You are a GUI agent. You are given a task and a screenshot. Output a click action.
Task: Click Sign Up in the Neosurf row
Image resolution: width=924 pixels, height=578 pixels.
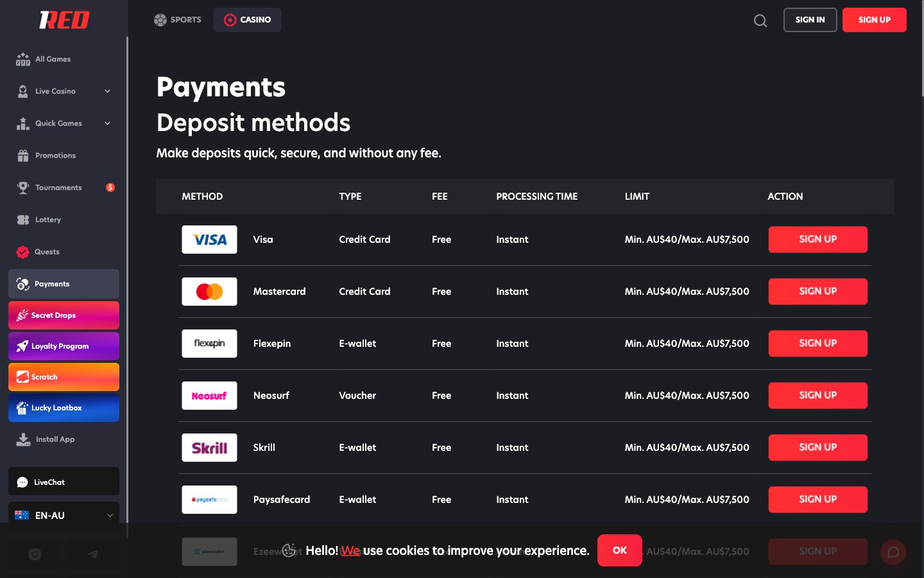[818, 396]
